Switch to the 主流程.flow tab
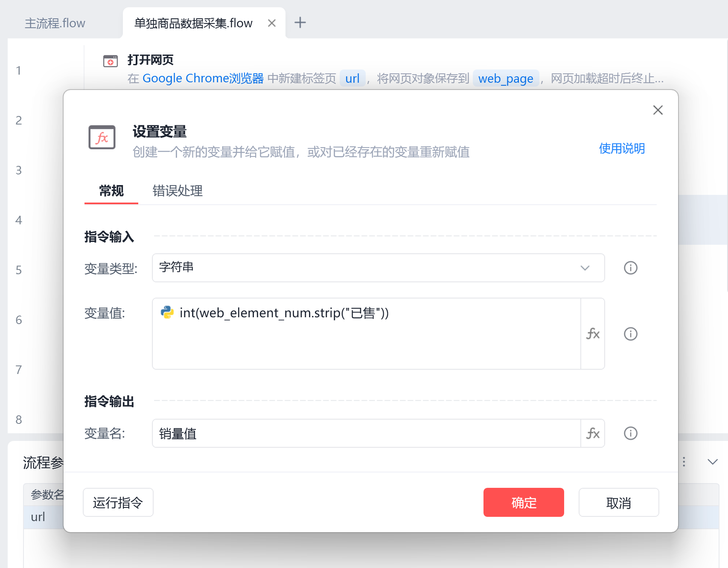728x568 pixels. [x=55, y=23]
